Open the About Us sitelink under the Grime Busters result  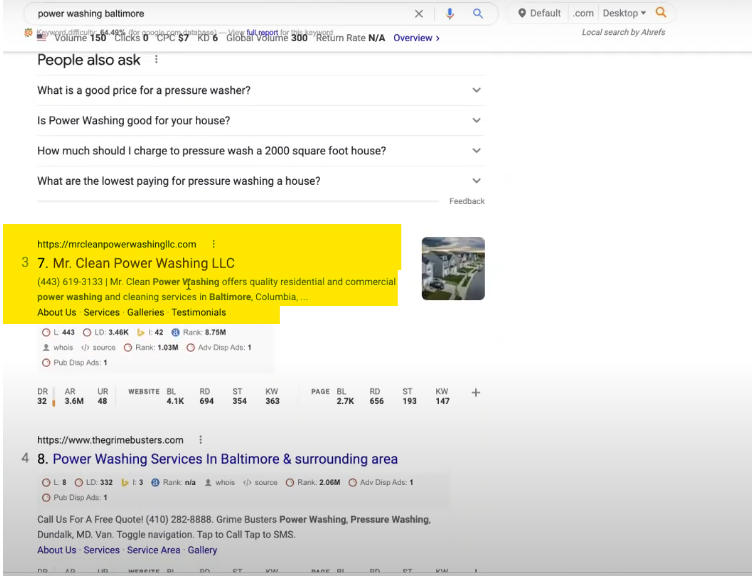pyautogui.click(x=57, y=550)
